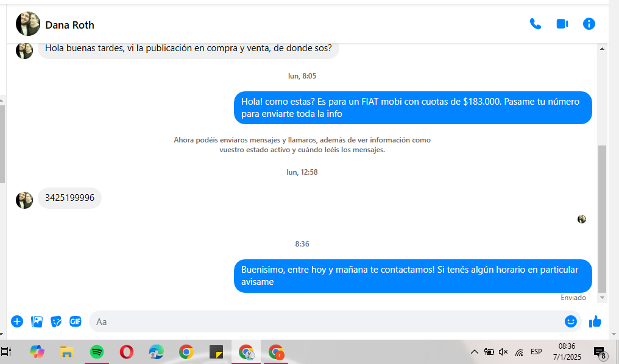
Task: Start a video call in the chat header
Action: tap(562, 24)
